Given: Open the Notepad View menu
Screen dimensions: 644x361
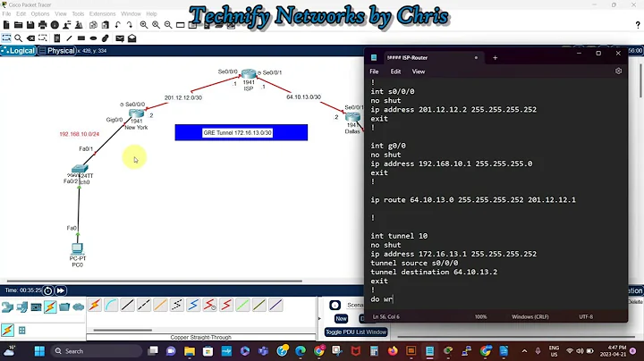Looking at the screenshot, I should pos(419,71).
